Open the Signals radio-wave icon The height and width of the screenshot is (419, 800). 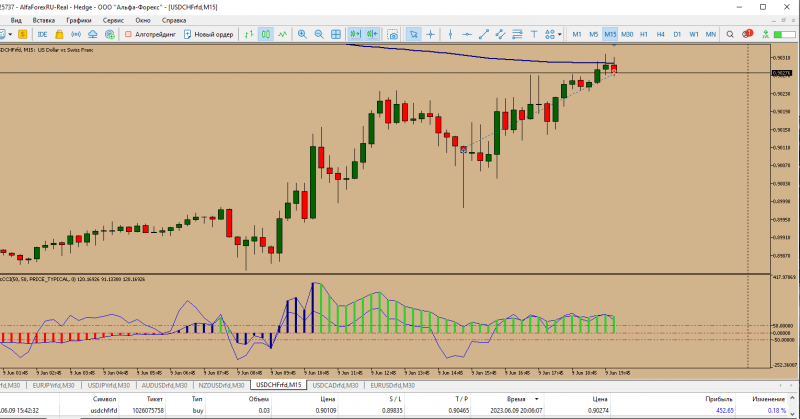click(x=76, y=34)
